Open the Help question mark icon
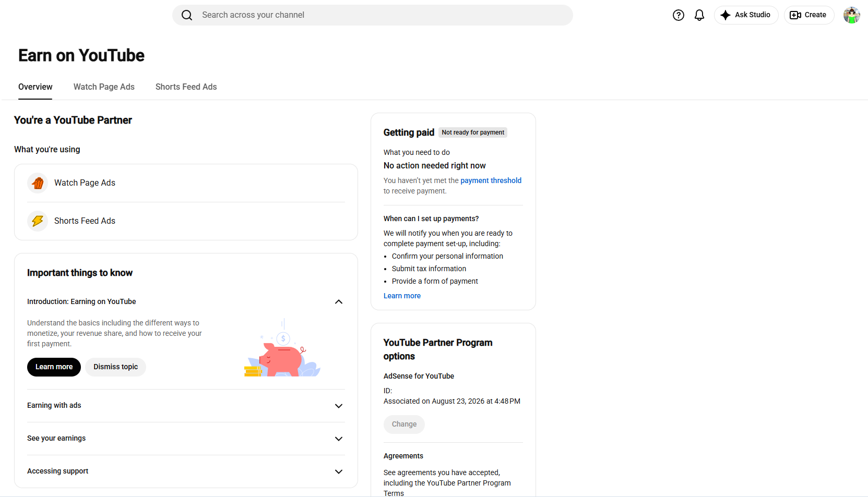Viewport: 868px width, 497px height. 679,15
